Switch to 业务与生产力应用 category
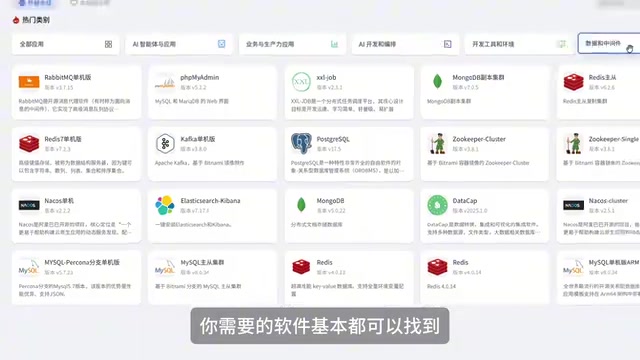640x360 pixels. pyautogui.click(x=292, y=44)
